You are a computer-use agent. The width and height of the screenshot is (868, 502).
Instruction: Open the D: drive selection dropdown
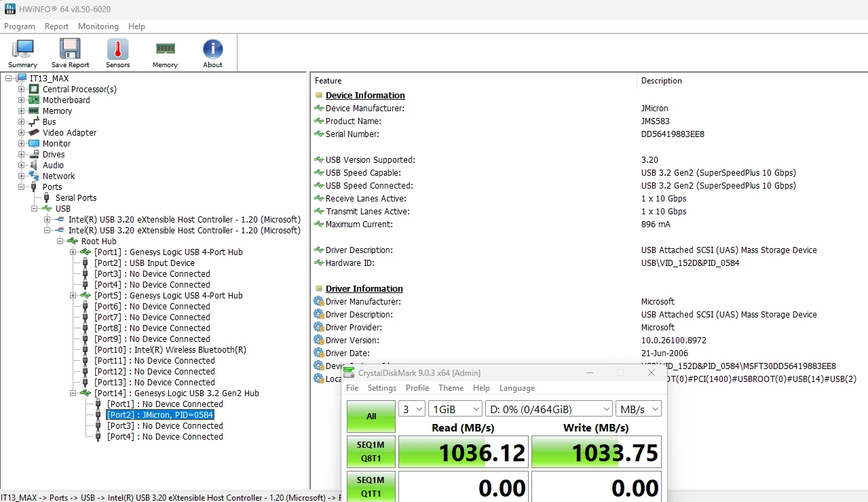(549, 409)
